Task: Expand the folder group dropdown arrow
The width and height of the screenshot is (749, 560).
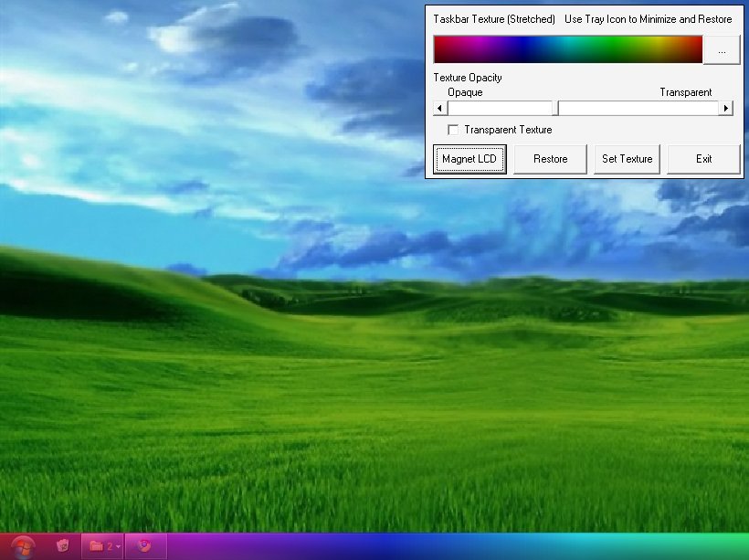Action: 118,546
